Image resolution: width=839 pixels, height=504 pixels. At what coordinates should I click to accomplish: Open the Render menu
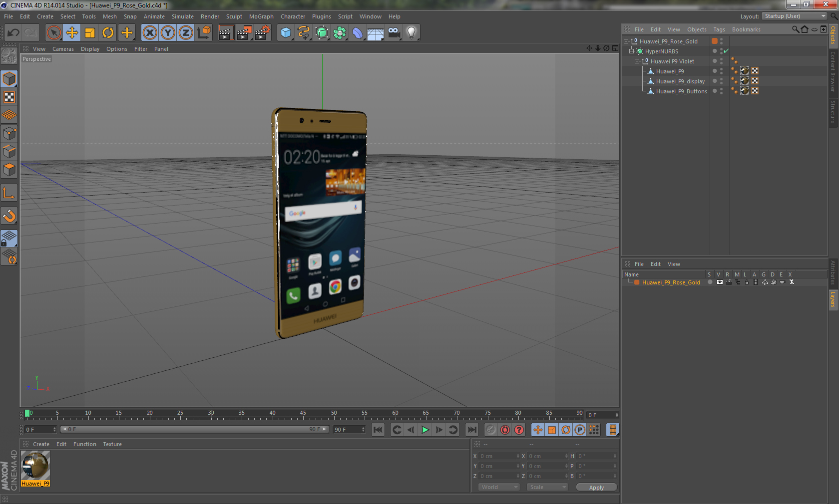coord(210,16)
